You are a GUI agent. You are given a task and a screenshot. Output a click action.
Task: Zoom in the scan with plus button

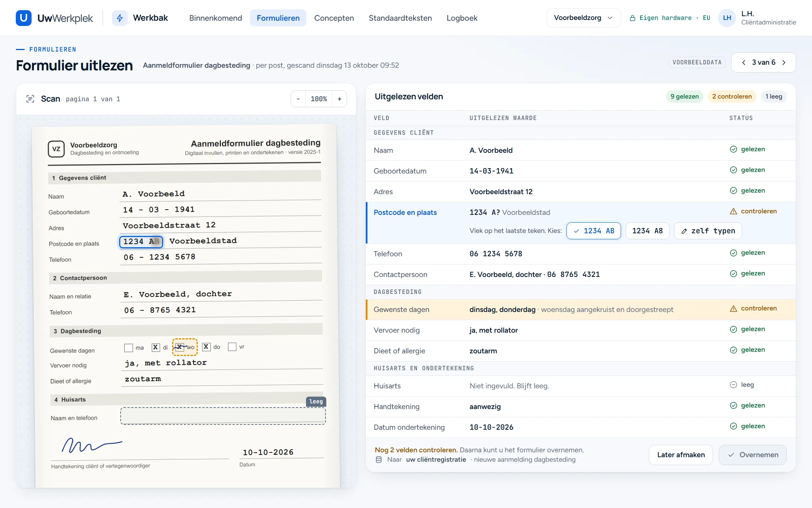(339, 99)
